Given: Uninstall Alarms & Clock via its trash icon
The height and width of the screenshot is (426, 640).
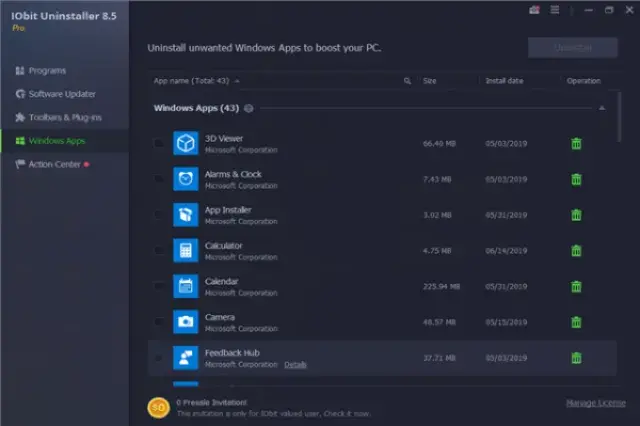Looking at the screenshot, I should pos(576,180).
